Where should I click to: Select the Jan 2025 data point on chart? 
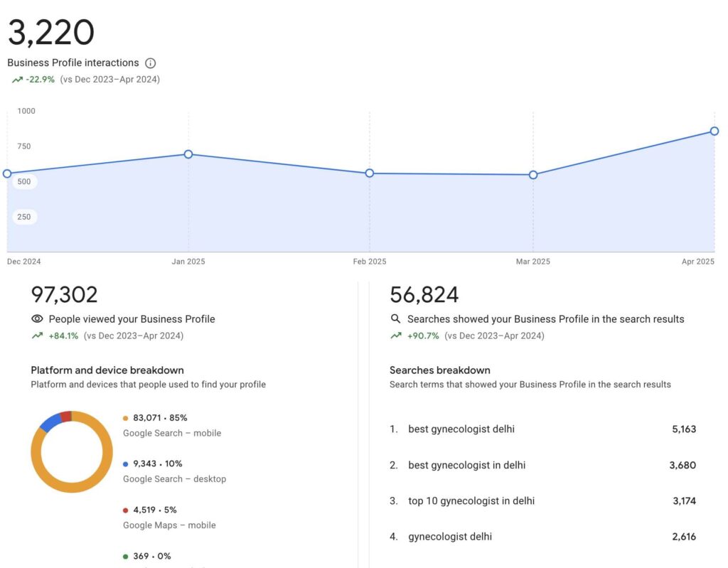pyautogui.click(x=188, y=154)
